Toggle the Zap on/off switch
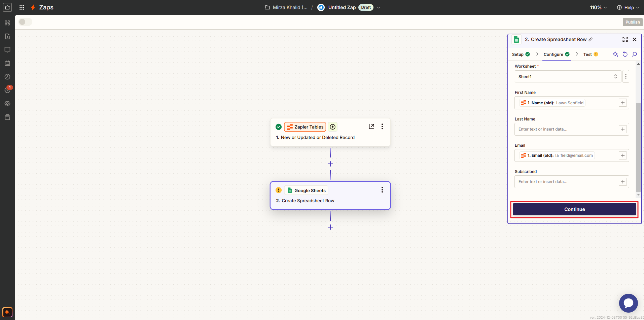 [x=25, y=22]
